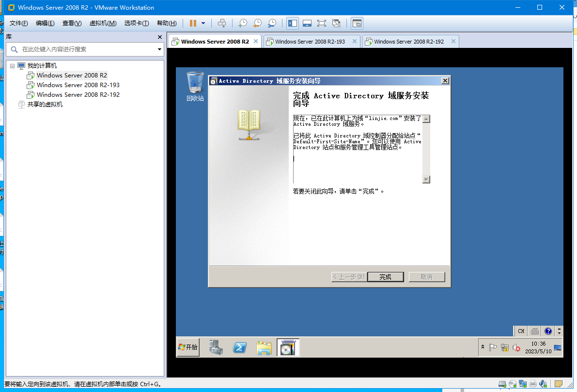Image resolution: width=577 pixels, height=392 pixels.
Task: Click the AD wizard taskbar button
Action: 288,347
